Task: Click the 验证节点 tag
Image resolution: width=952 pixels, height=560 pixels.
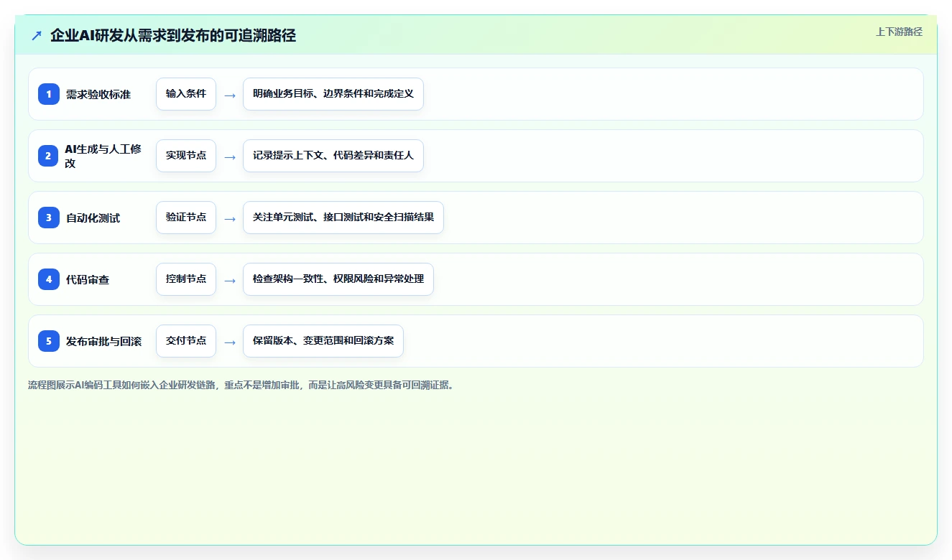Action: click(x=186, y=218)
